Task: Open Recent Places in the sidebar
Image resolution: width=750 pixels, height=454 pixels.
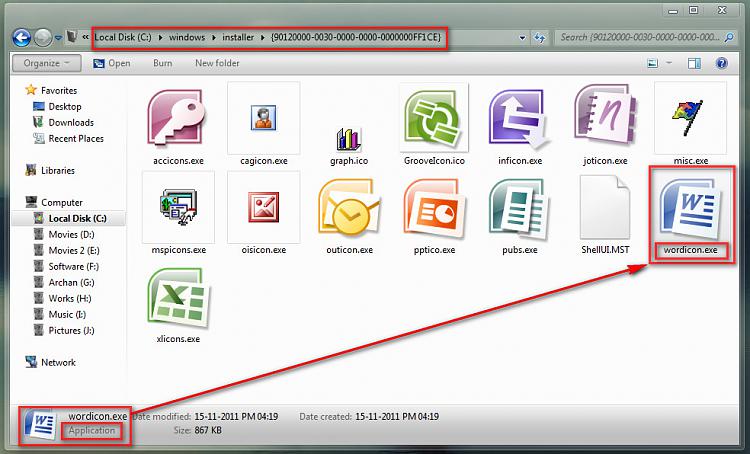Action: pyautogui.click(x=76, y=139)
